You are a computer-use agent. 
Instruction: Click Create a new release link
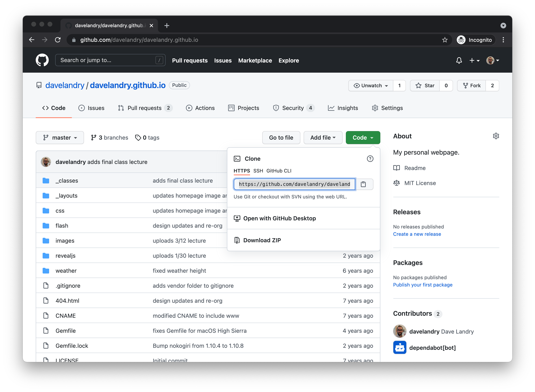(417, 234)
